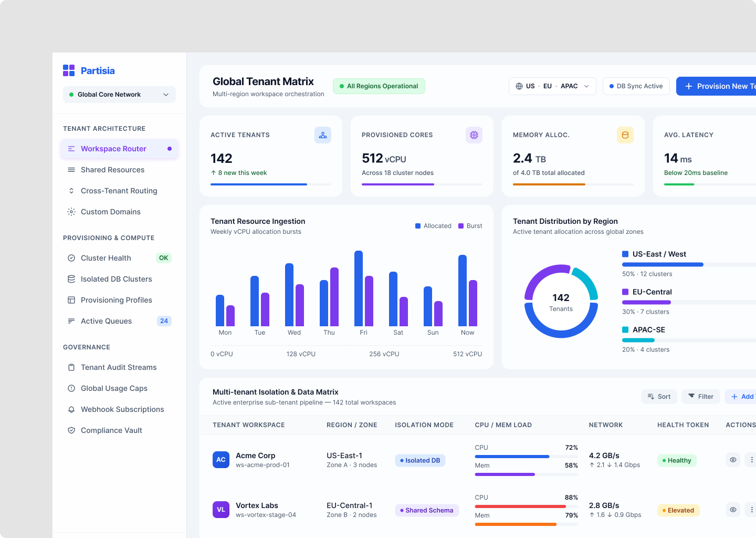Click the EU-Central purple color swatch

[x=625, y=292]
